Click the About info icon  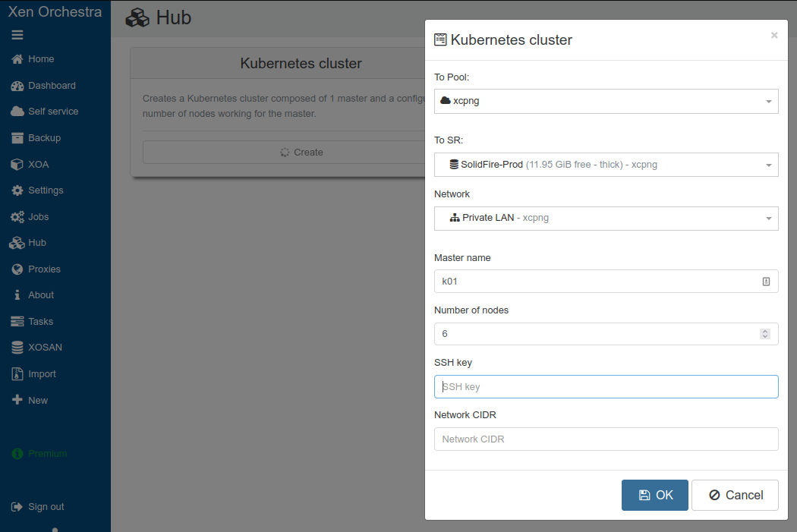point(17,295)
